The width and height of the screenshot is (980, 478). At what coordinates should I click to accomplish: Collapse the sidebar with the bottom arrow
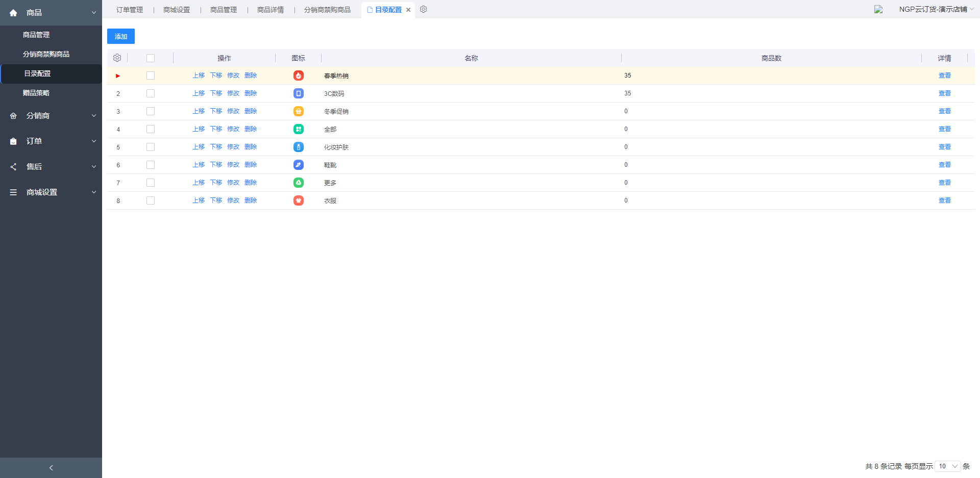(x=51, y=467)
